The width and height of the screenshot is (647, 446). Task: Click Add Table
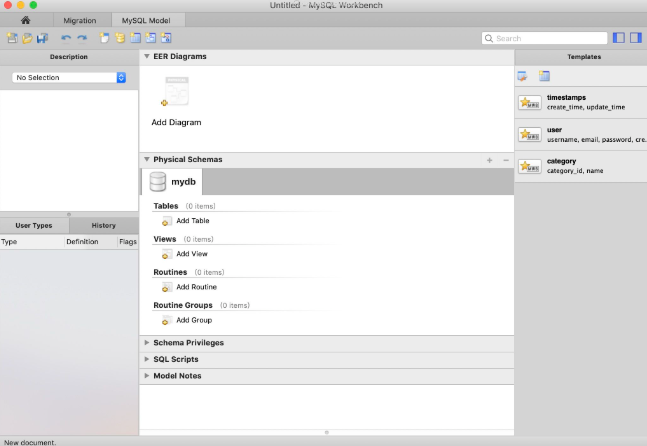point(193,221)
